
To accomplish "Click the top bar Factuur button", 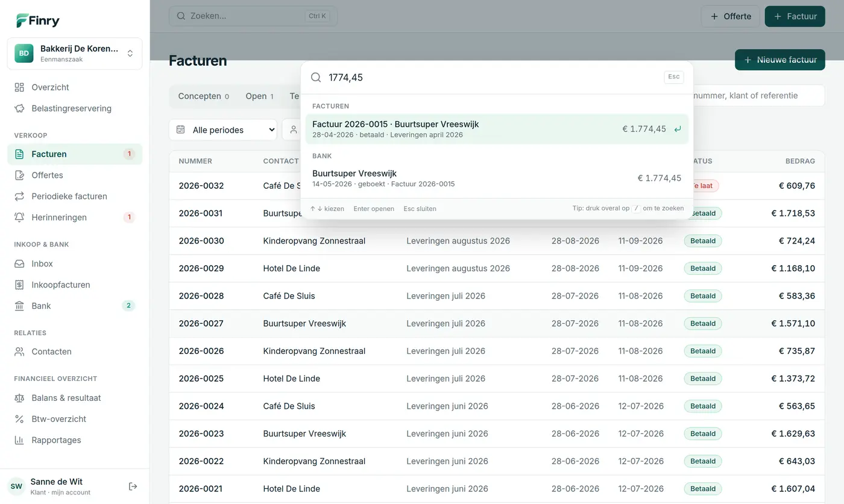I will (795, 16).
